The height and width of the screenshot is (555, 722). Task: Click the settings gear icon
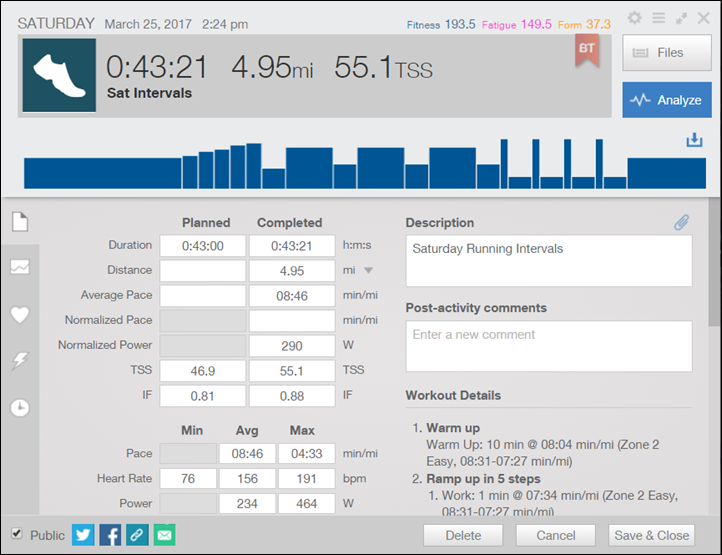(635, 18)
